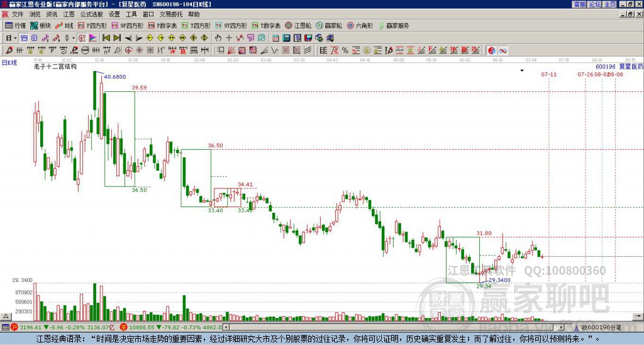Open the 论坛 forum link
The width and height of the screenshot is (644, 345).
tap(594, 4)
